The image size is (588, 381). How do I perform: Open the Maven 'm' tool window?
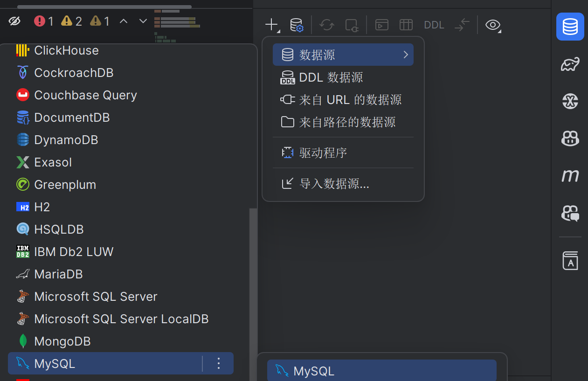[x=570, y=175]
